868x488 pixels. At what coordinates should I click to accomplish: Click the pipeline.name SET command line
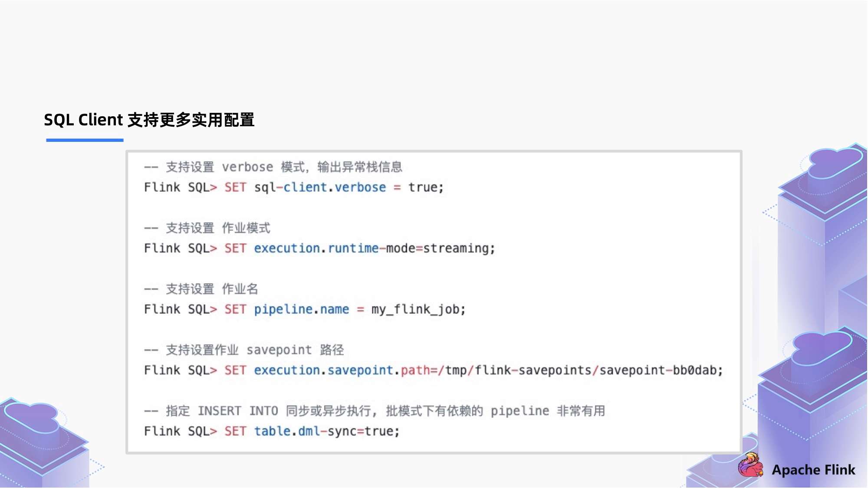click(305, 309)
